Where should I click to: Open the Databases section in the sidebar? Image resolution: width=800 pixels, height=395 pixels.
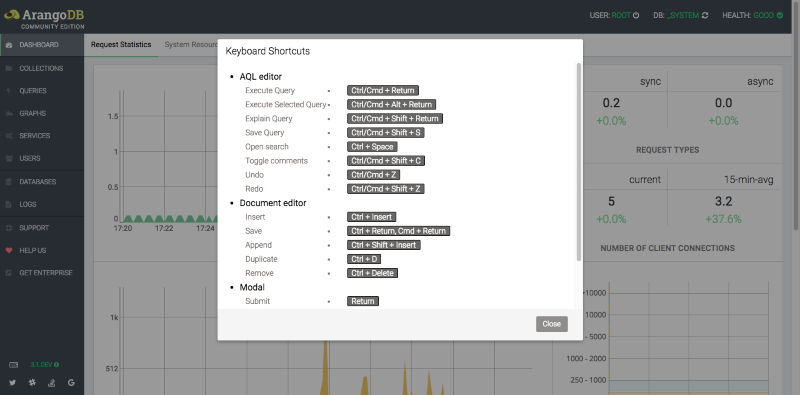point(42,182)
